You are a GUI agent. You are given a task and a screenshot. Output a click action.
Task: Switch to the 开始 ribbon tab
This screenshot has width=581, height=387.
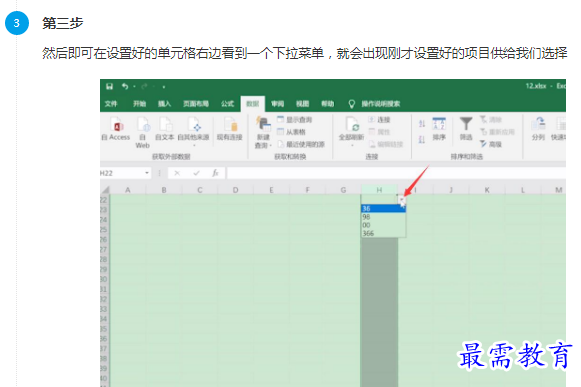click(x=139, y=104)
